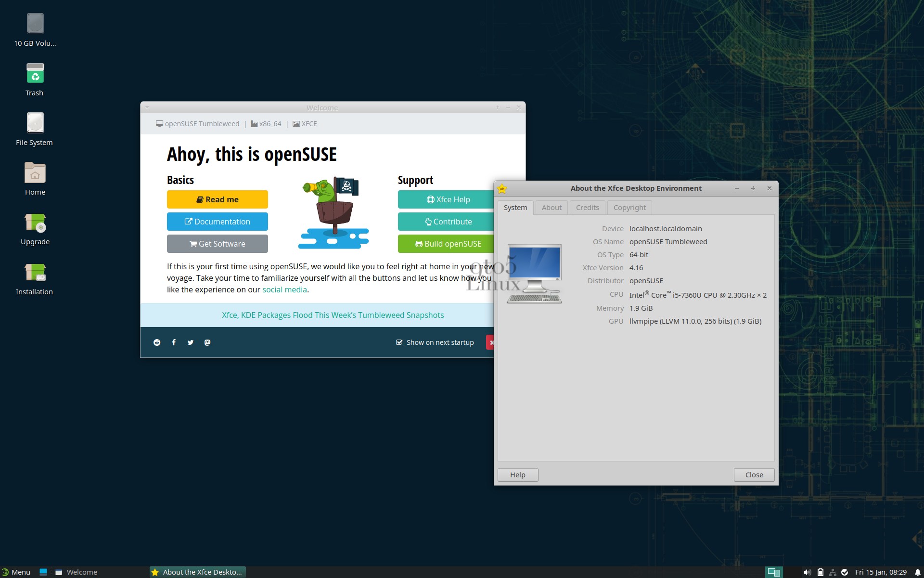Click the Read me button

(217, 199)
